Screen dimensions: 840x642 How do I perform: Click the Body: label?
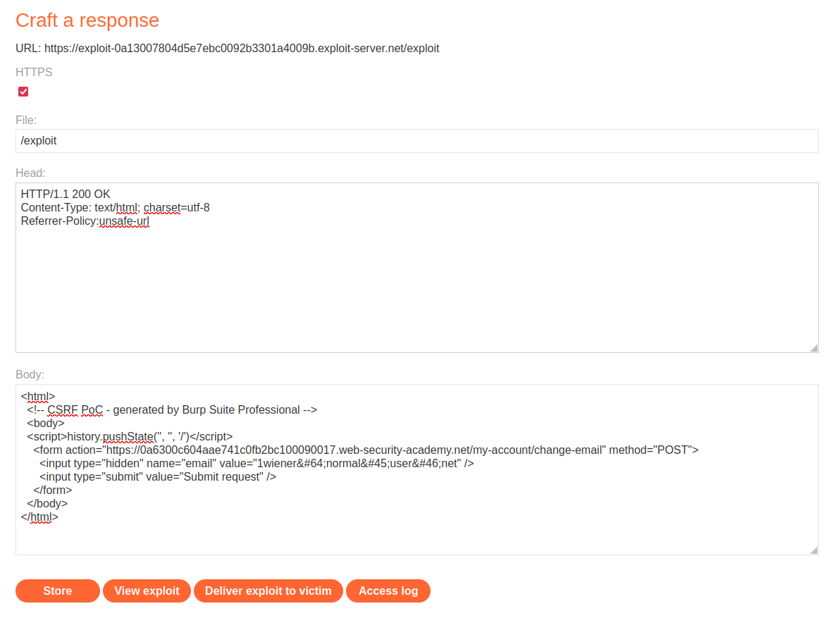tap(30, 375)
